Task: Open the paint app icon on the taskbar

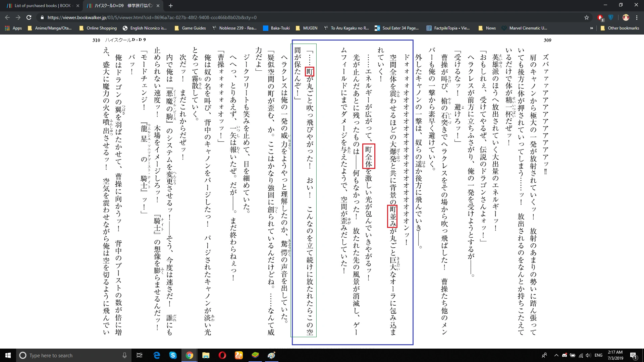Action: [x=271, y=355]
